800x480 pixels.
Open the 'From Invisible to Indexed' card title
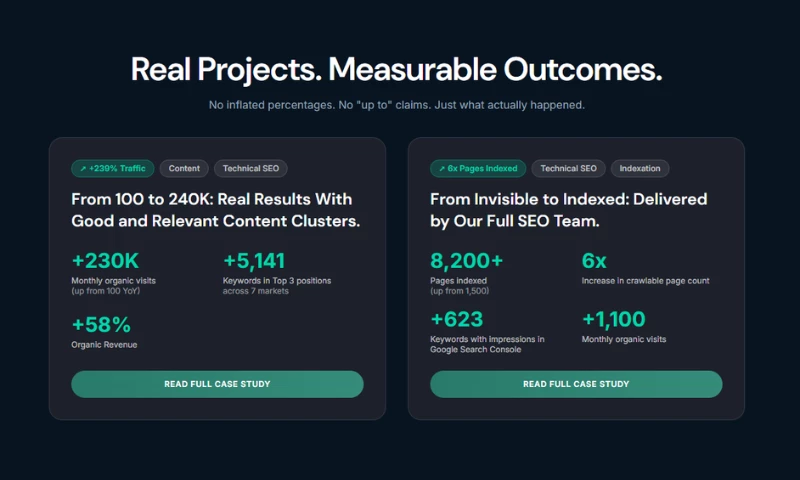(x=569, y=210)
